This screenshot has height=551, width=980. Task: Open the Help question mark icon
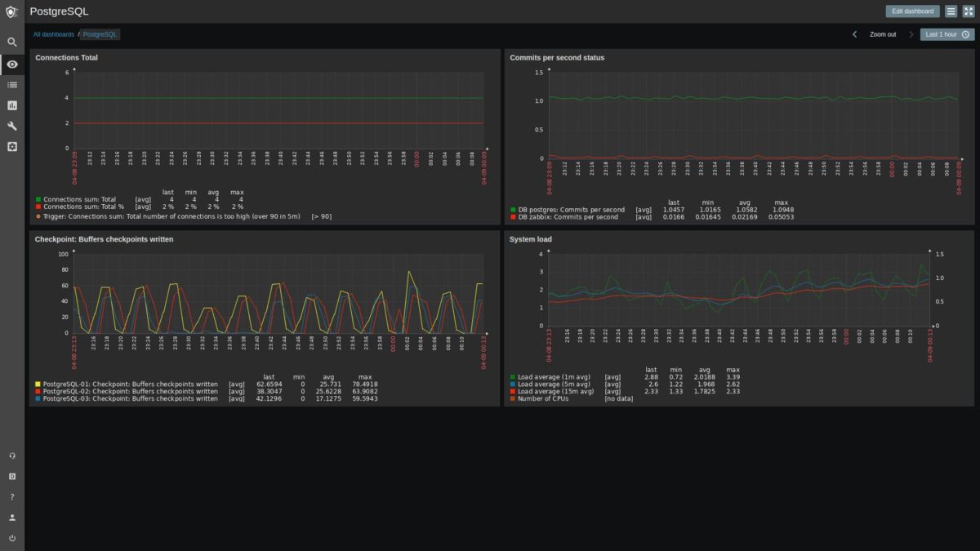[x=11, y=496]
